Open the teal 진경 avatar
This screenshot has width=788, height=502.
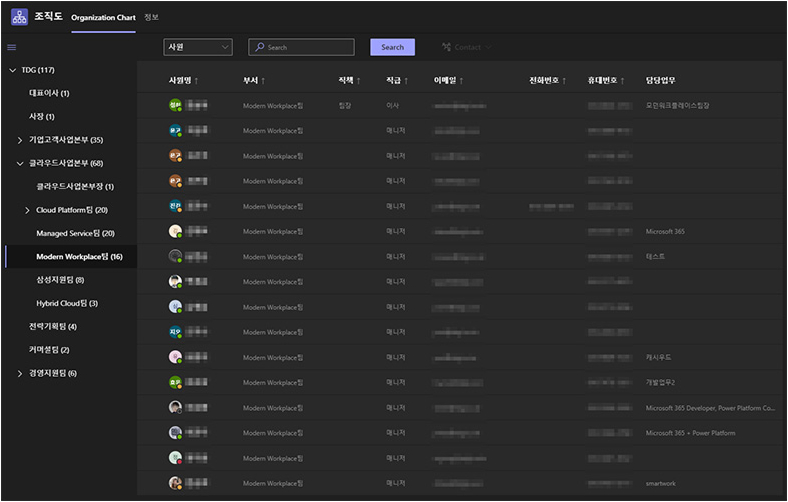pos(175,206)
